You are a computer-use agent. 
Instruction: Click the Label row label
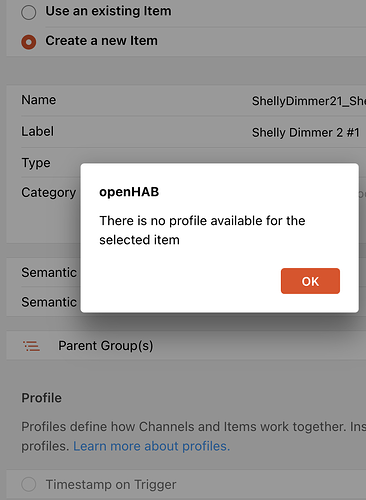point(37,131)
